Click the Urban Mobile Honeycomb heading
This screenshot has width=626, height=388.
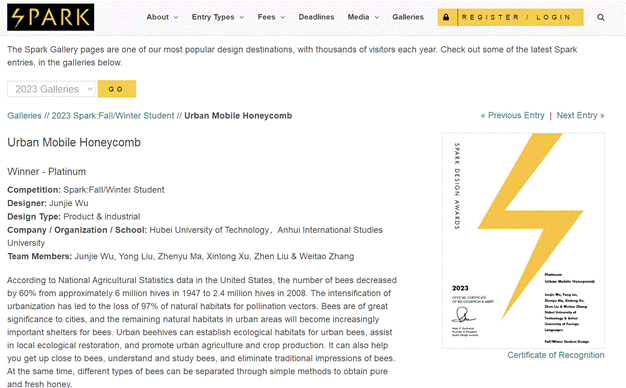pyautogui.click(x=74, y=143)
